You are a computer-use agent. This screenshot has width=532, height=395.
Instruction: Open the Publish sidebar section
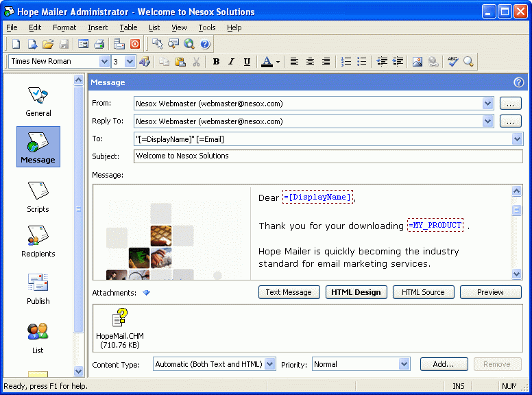click(38, 289)
